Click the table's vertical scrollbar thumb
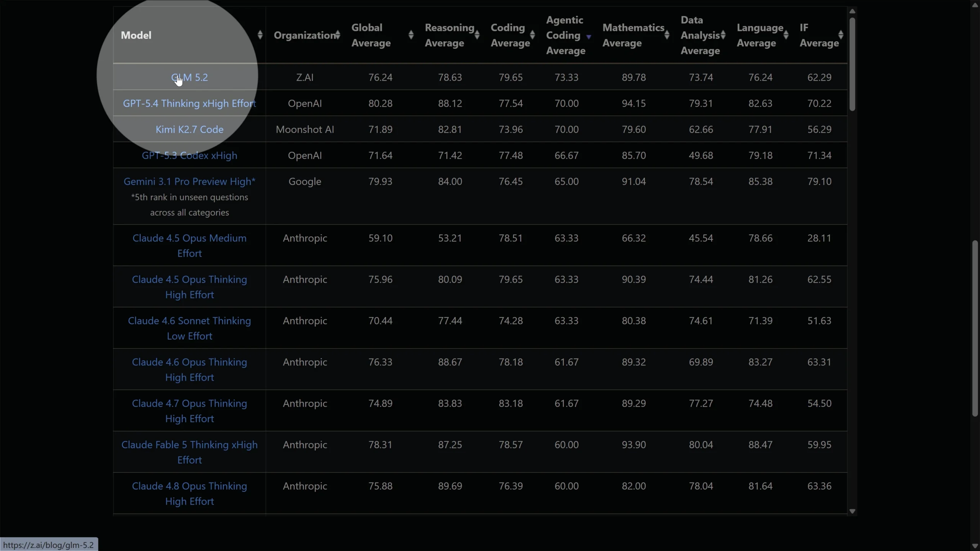Image resolution: width=980 pixels, height=551 pixels. (x=852, y=64)
